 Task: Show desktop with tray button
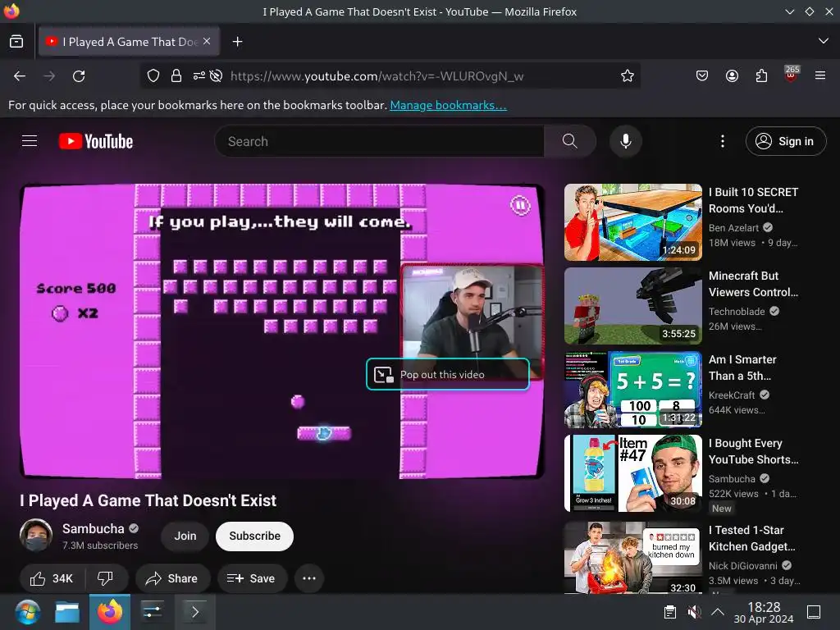814,612
